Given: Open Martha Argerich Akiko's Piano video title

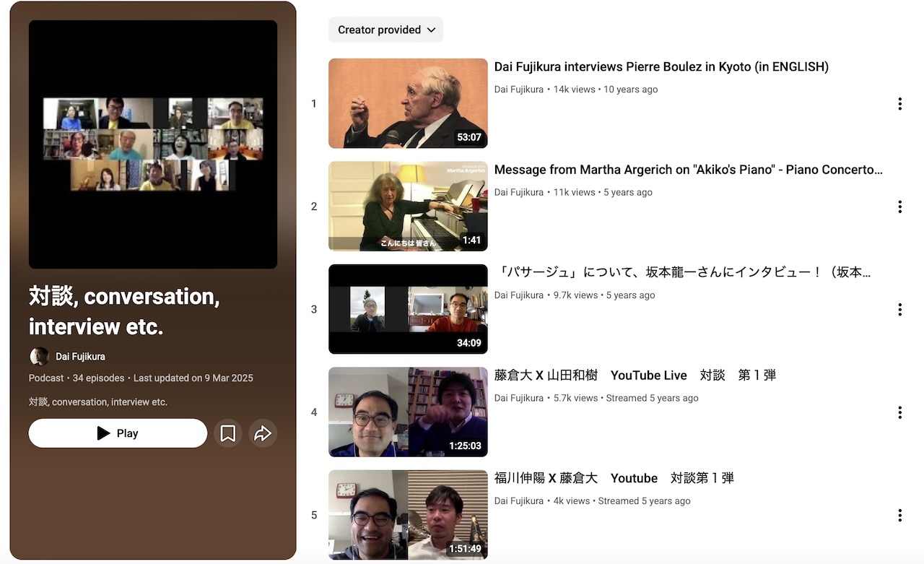Looking at the screenshot, I should click(x=688, y=170).
